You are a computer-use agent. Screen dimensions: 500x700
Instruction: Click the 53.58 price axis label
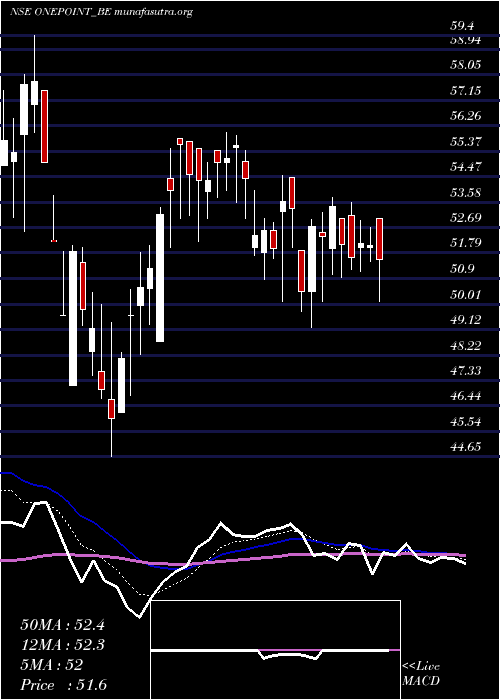tap(466, 193)
